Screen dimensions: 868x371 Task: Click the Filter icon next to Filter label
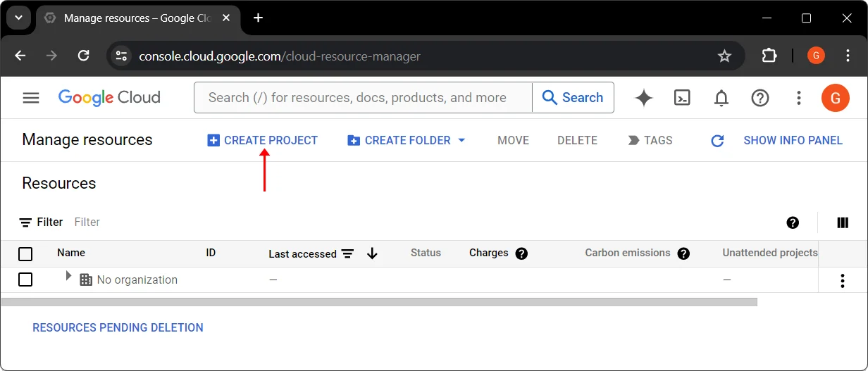pos(25,222)
